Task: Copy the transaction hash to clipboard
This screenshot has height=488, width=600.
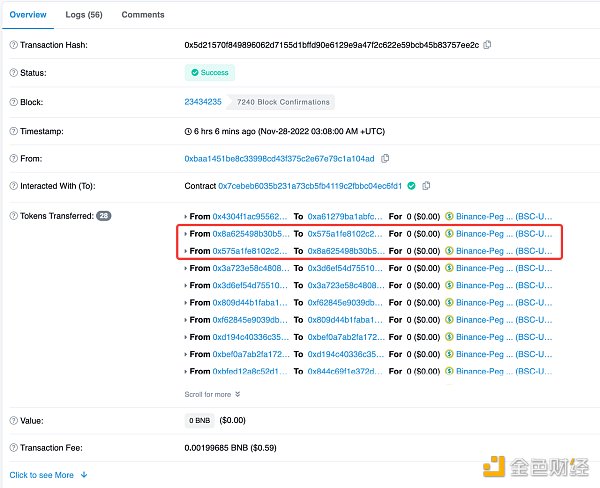Action: click(x=487, y=45)
